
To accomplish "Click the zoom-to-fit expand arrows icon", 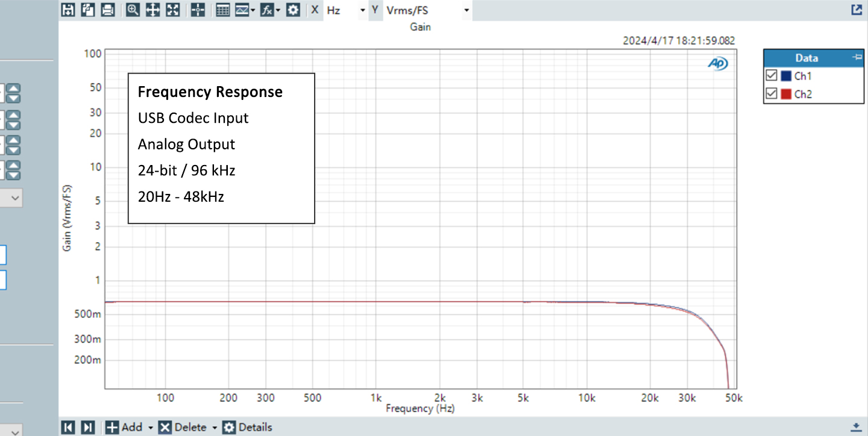I will pos(173,10).
